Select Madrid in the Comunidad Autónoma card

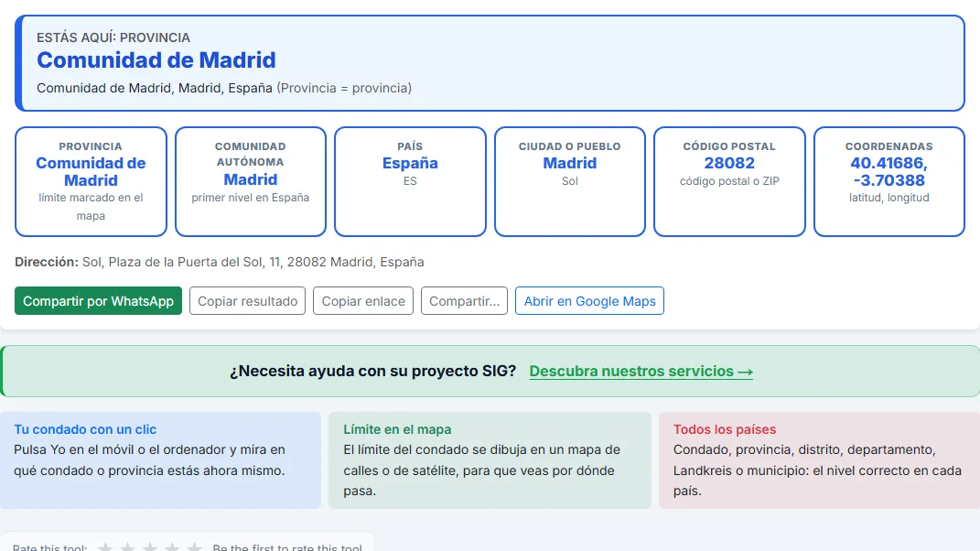click(x=251, y=179)
